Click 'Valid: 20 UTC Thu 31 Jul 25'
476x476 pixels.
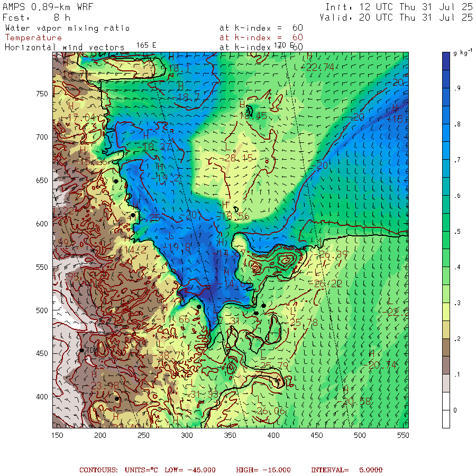(x=396, y=17)
